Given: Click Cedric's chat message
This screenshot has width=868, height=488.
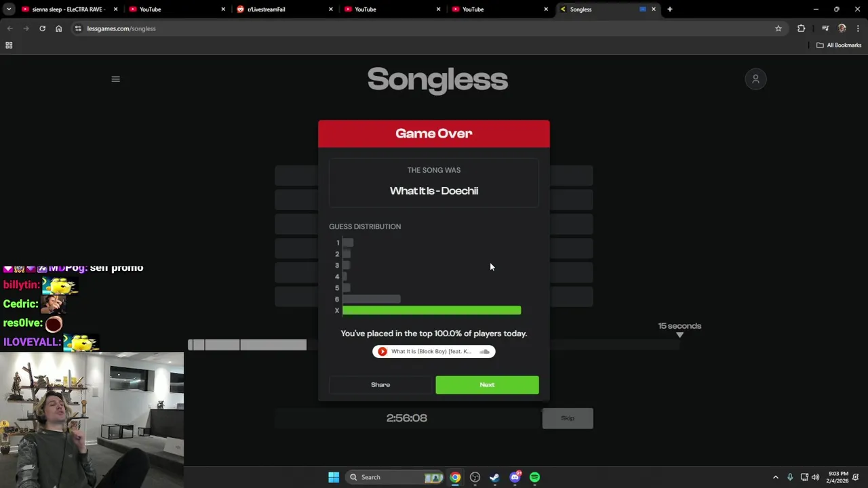Looking at the screenshot, I should tap(34, 304).
